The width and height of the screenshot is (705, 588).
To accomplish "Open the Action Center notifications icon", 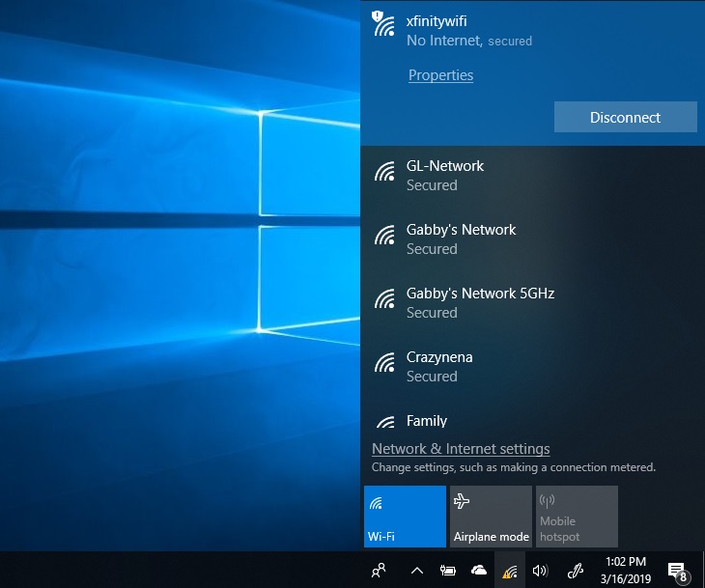I will point(678,571).
